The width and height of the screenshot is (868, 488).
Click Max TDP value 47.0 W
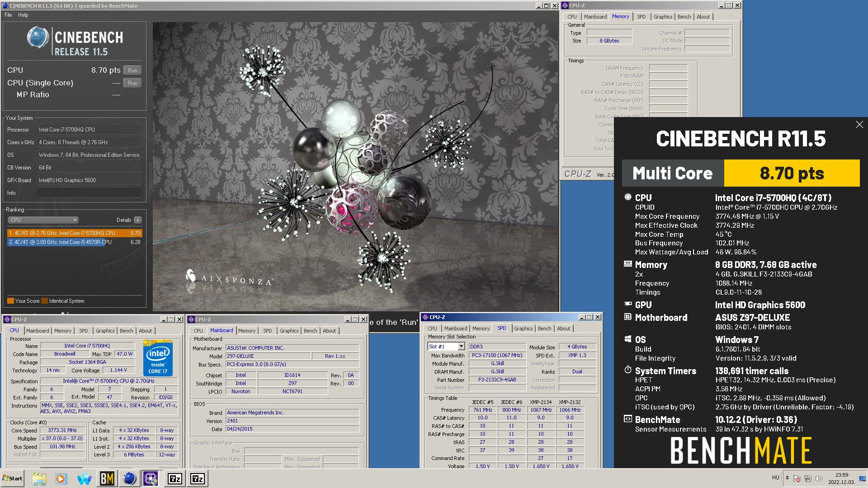coord(124,354)
